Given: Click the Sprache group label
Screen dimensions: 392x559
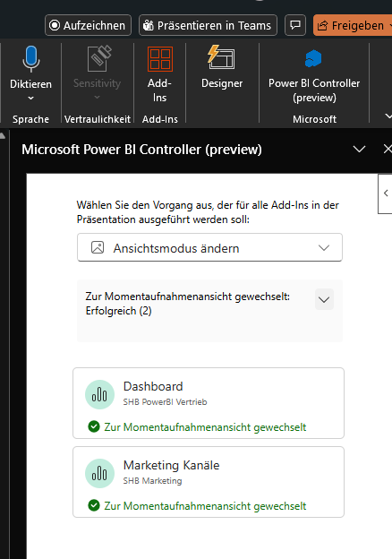Looking at the screenshot, I should click(x=30, y=119).
